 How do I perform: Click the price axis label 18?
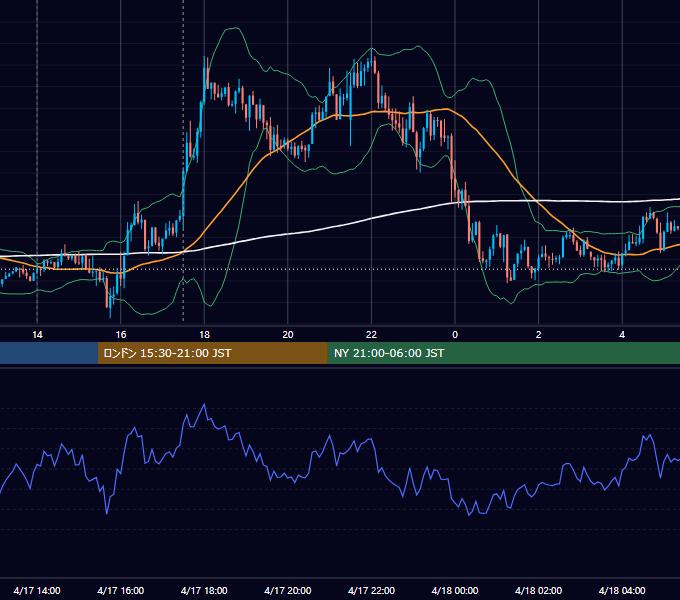(204, 335)
